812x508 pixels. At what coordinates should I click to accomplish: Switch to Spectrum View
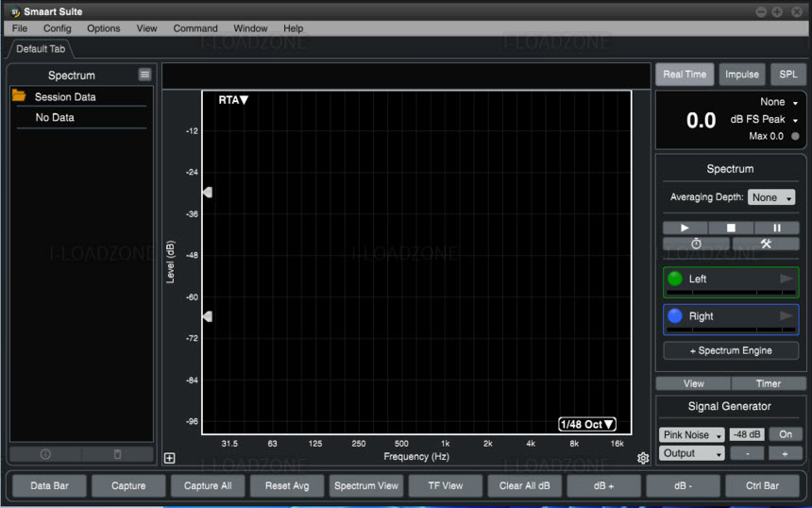tap(366, 485)
